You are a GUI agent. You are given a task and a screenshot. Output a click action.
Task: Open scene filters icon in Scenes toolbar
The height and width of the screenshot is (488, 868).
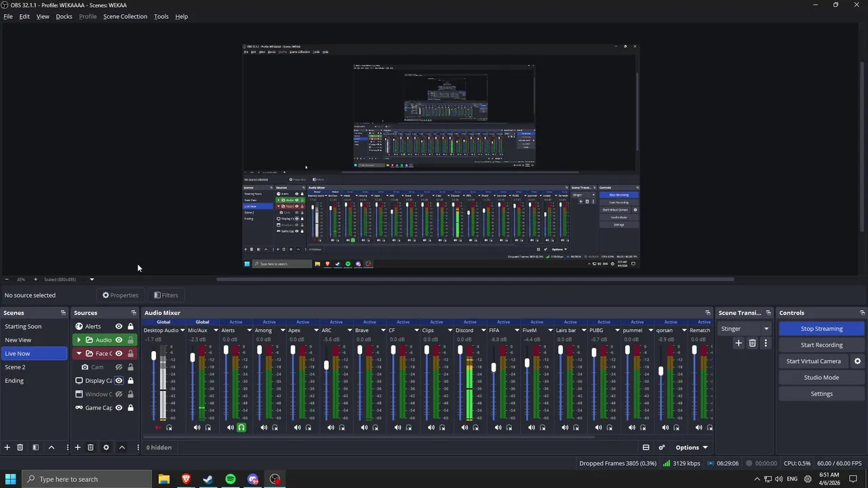pyautogui.click(x=35, y=447)
